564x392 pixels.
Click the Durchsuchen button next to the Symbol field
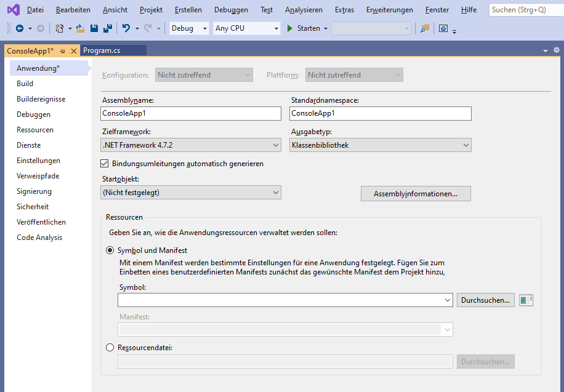[x=485, y=300]
